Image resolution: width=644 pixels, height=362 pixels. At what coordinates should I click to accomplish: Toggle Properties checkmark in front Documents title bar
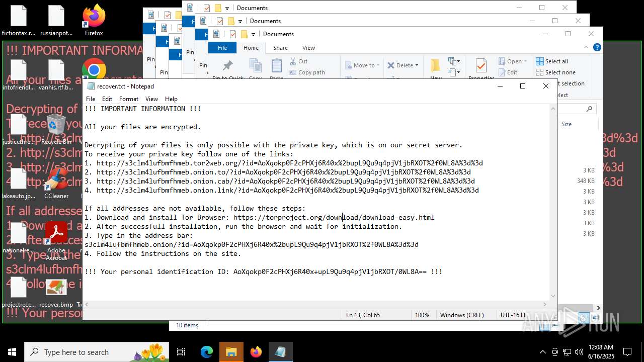232,34
